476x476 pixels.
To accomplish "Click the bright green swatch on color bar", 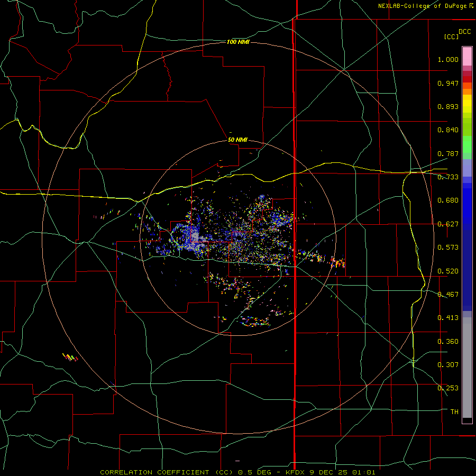I will click(x=467, y=144).
